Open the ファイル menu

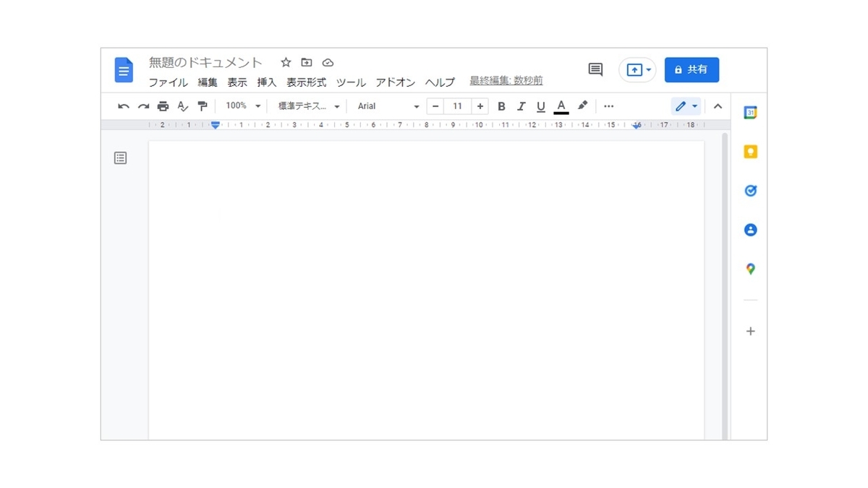[168, 82]
